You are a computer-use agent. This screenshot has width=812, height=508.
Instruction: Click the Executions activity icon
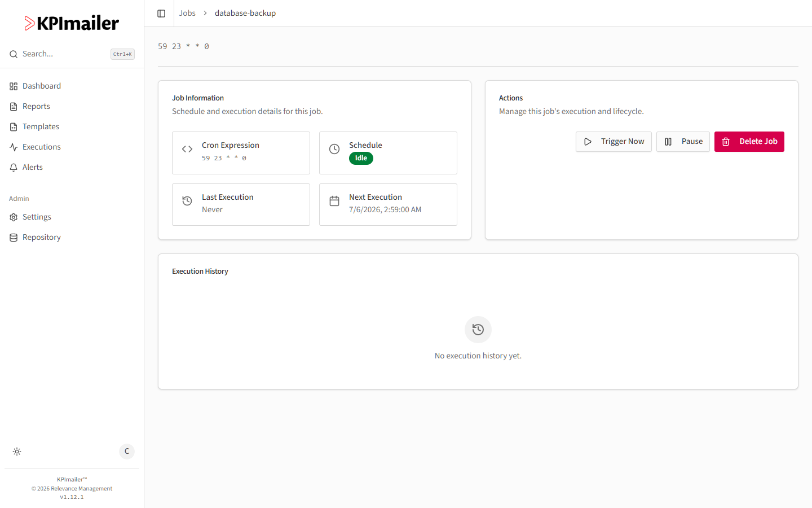pos(14,147)
